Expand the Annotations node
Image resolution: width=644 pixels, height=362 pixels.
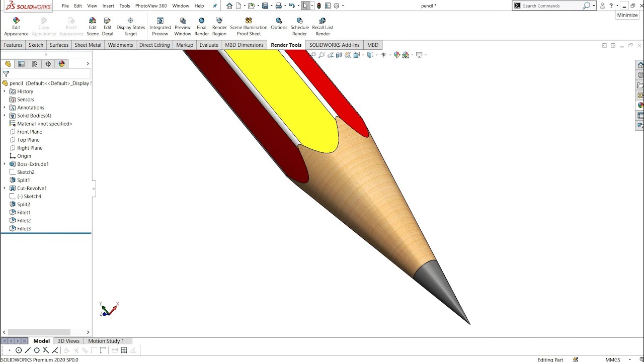pos(5,108)
